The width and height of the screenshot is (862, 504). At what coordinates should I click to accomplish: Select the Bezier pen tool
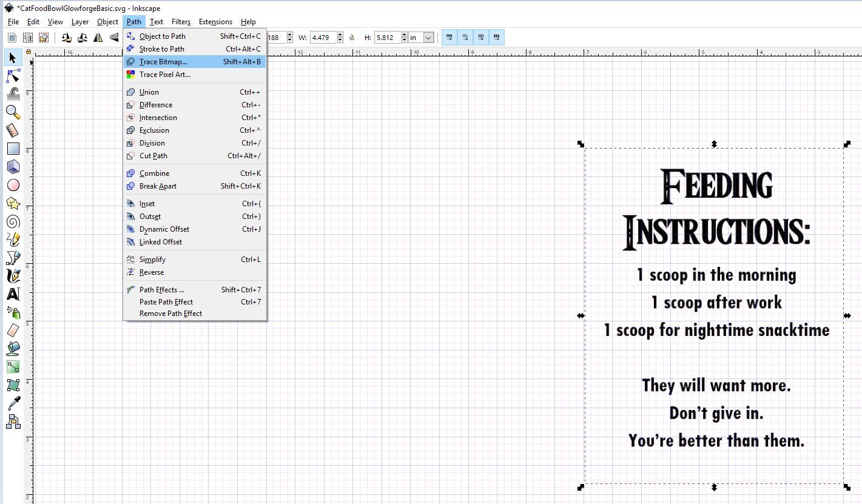[x=13, y=258]
